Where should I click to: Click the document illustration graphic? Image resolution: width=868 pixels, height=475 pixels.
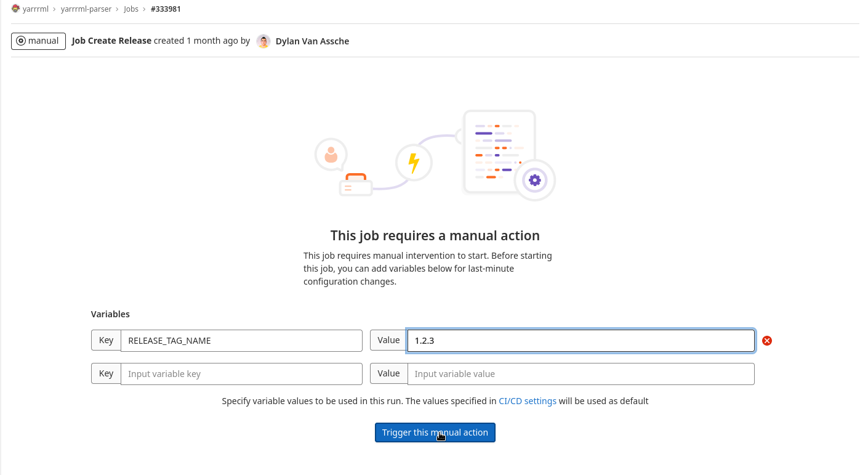499,151
